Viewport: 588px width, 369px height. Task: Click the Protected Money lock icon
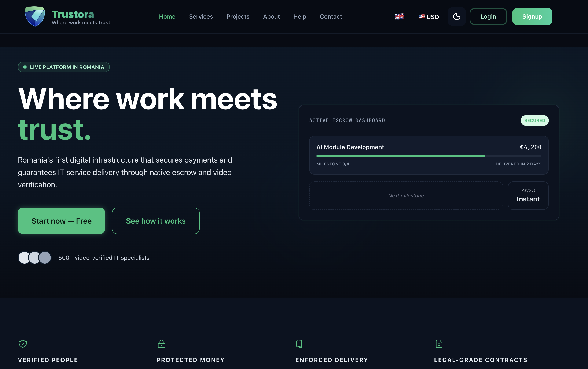click(161, 344)
